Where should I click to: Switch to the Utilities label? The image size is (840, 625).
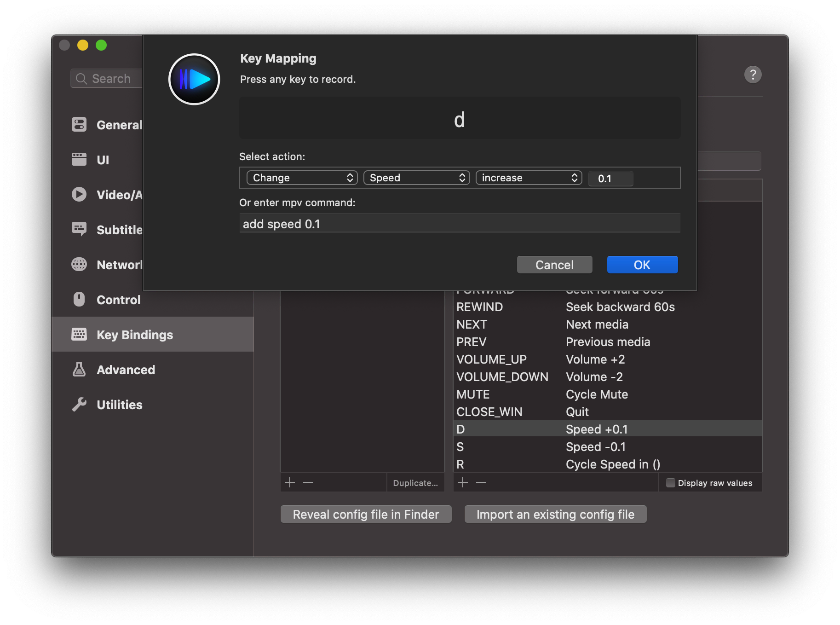[120, 405]
